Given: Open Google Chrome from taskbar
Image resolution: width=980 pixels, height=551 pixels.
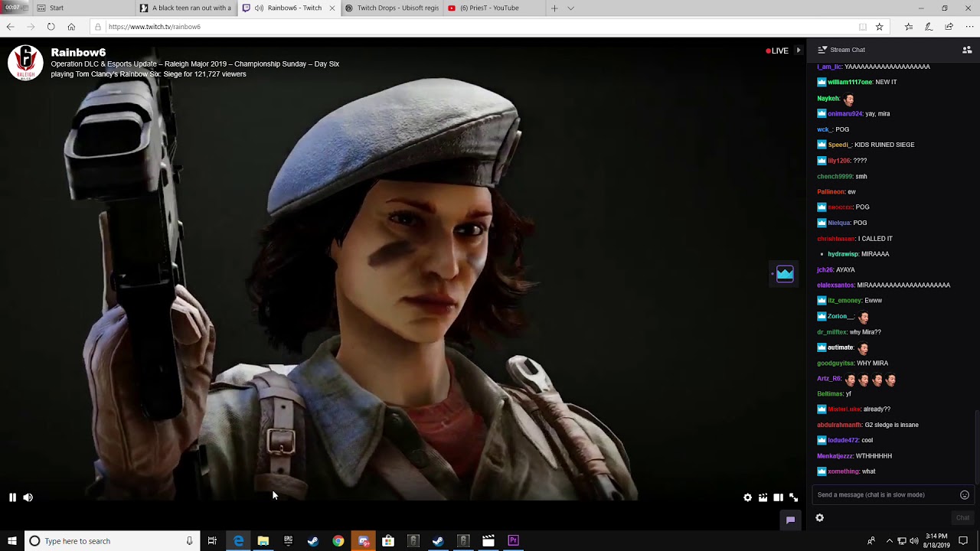Looking at the screenshot, I should point(338,541).
